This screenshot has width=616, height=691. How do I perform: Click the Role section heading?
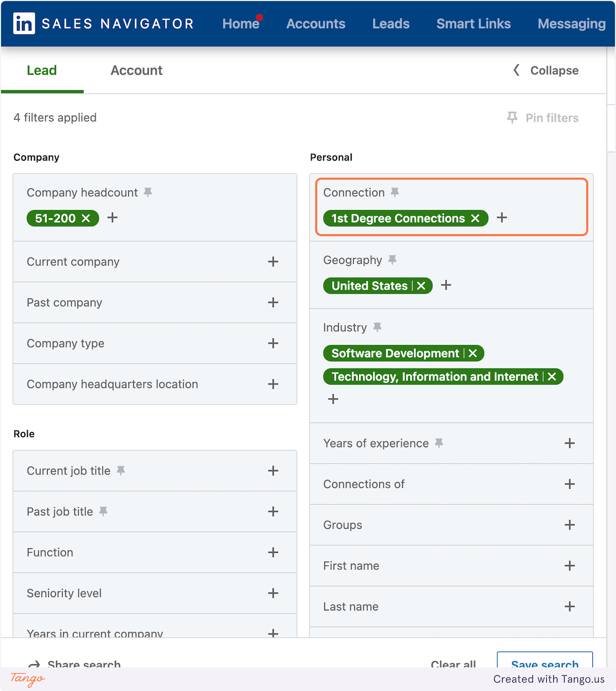tap(24, 434)
